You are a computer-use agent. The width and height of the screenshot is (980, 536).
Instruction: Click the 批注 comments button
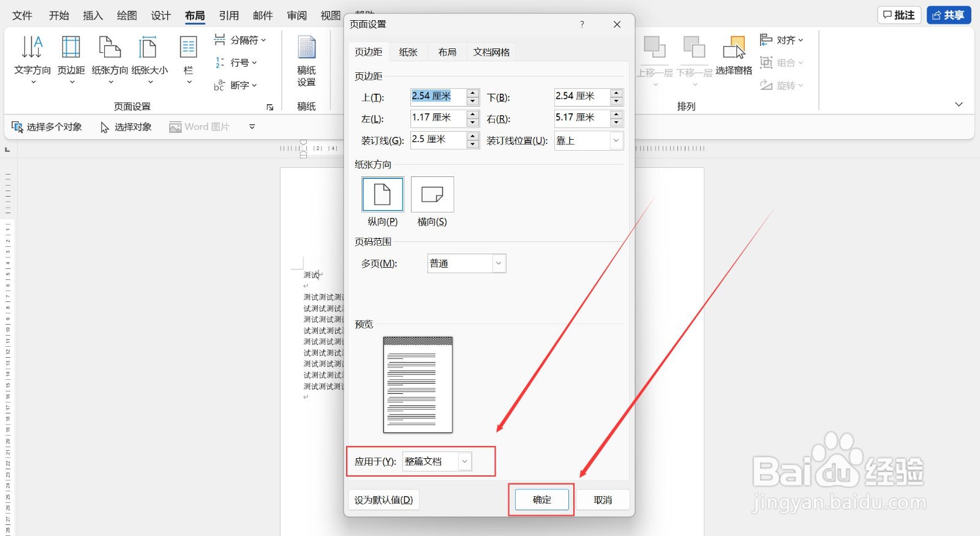point(899,15)
